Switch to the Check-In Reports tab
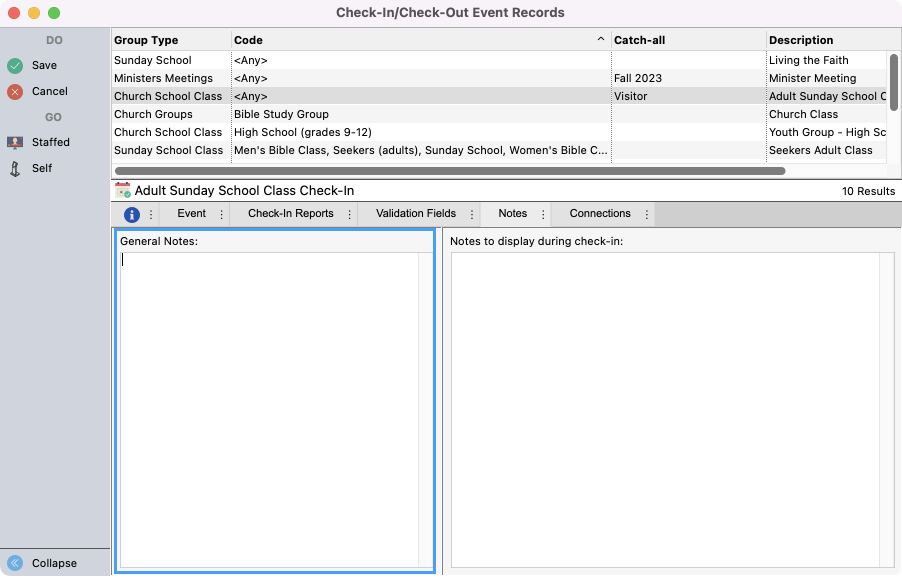 point(290,213)
